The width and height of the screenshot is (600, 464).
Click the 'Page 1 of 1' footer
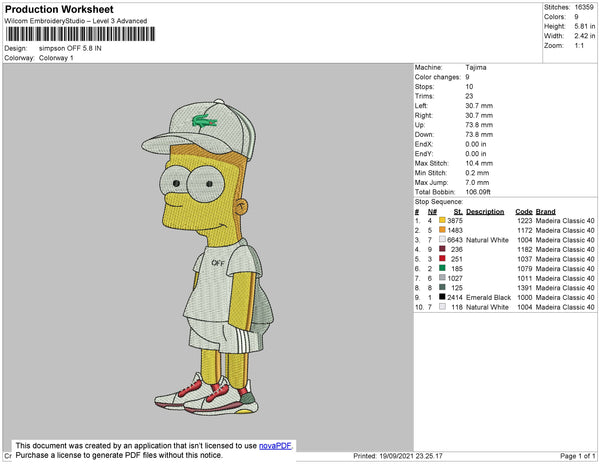tap(578, 456)
